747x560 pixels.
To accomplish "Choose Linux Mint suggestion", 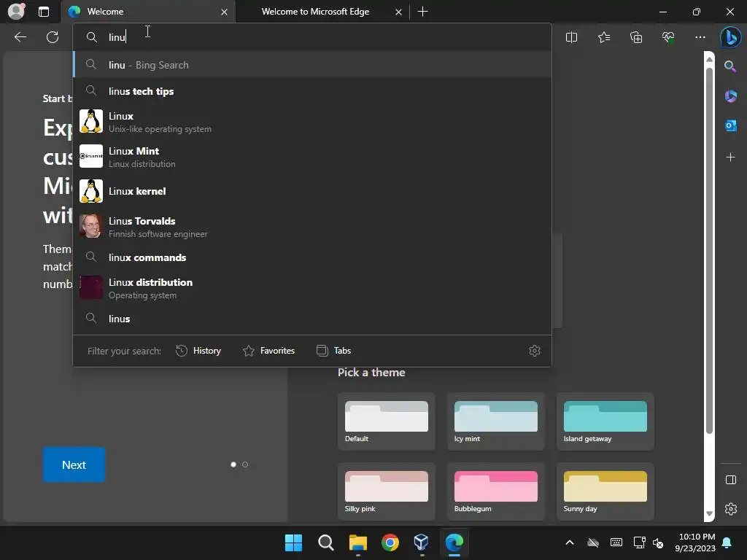I will (312, 157).
